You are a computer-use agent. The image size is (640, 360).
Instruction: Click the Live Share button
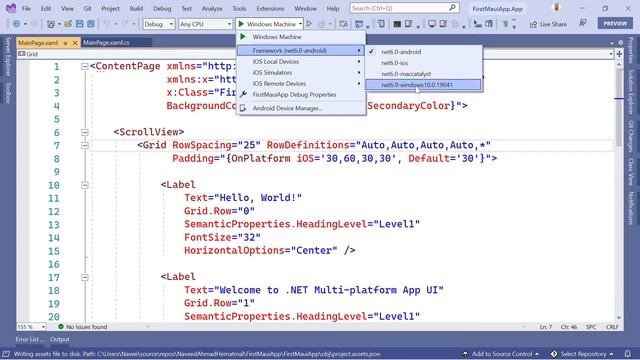[x=548, y=24]
